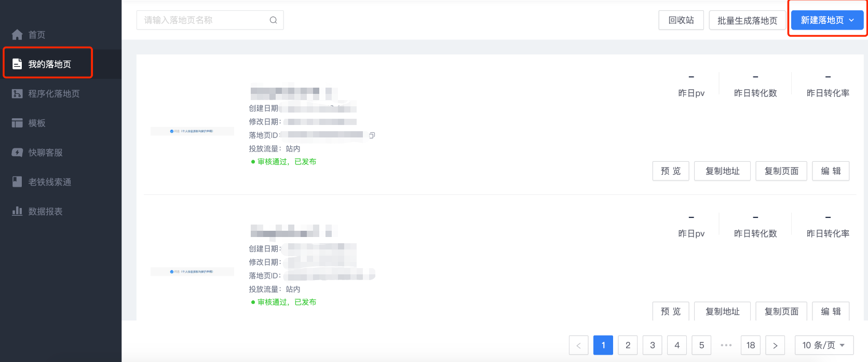
Task: Click second item's 昨日pv label
Action: tap(691, 234)
